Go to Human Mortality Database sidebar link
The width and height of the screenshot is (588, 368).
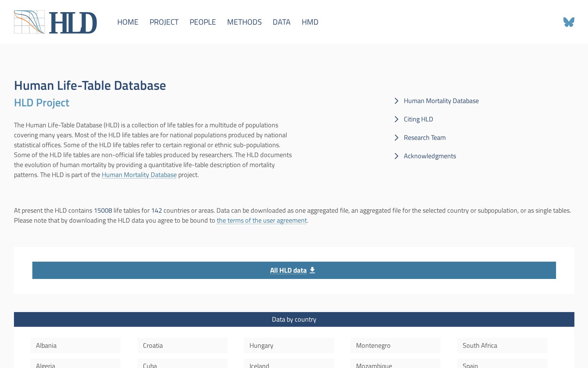(441, 101)
